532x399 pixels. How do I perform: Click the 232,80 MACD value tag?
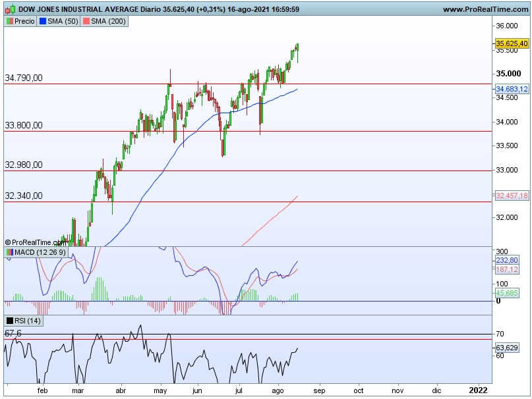pyautogui.click(x=507, y=260)
